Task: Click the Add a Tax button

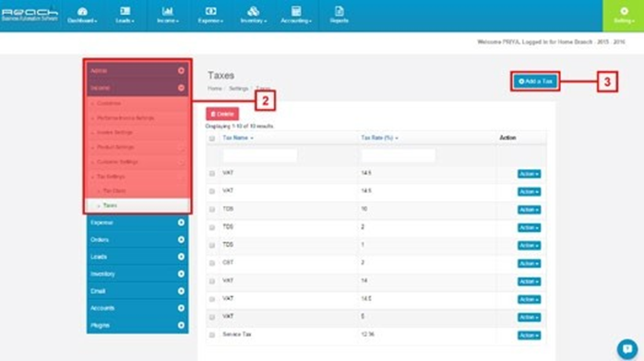Action: 535,81
